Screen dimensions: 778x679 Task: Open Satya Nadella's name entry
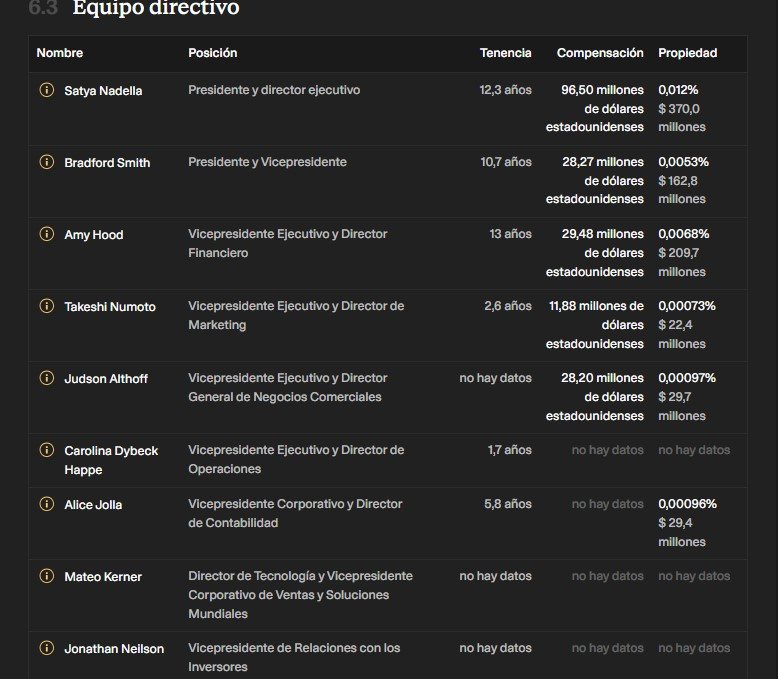(103, 91)
